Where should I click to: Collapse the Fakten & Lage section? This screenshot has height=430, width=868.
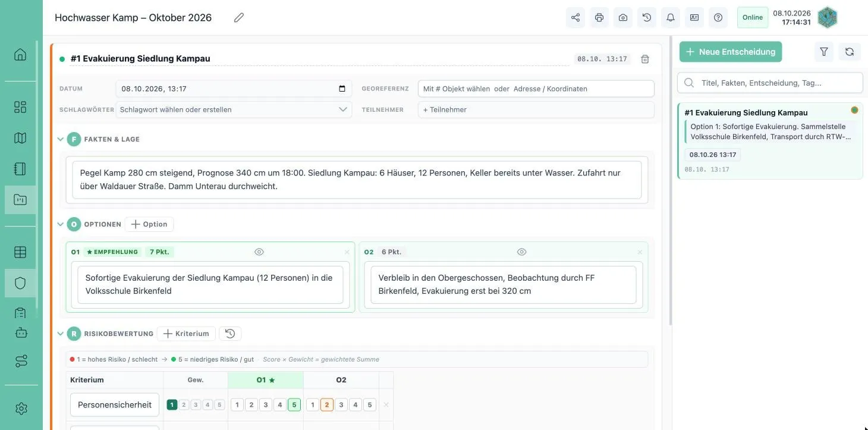pyautogui.click(x=61, y=139)
